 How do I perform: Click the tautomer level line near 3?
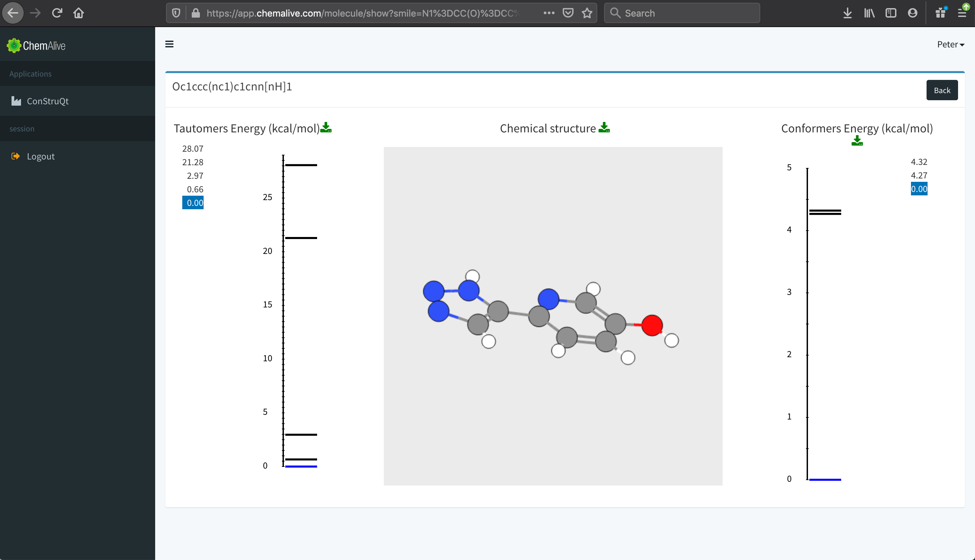(301, 435)
